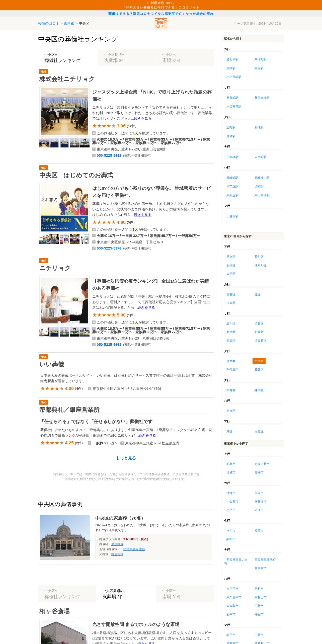Select 人形町駅 station link
The image size is (322, 644).
(261, 157)
